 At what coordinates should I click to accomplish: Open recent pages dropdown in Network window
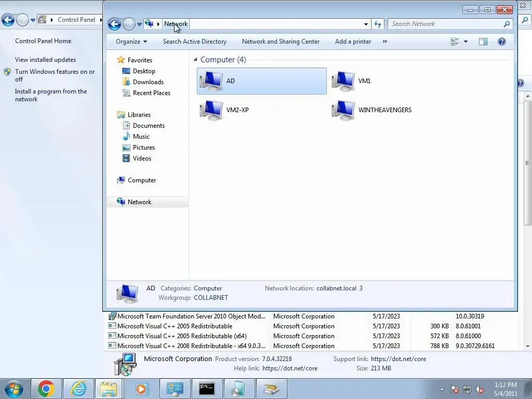[139, 24]
